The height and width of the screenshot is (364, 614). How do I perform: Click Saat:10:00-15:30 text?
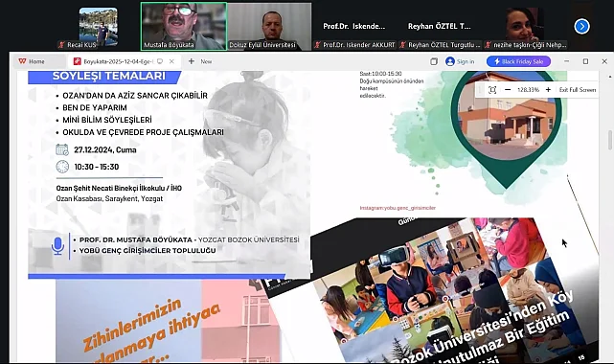[x=380, y=74]
